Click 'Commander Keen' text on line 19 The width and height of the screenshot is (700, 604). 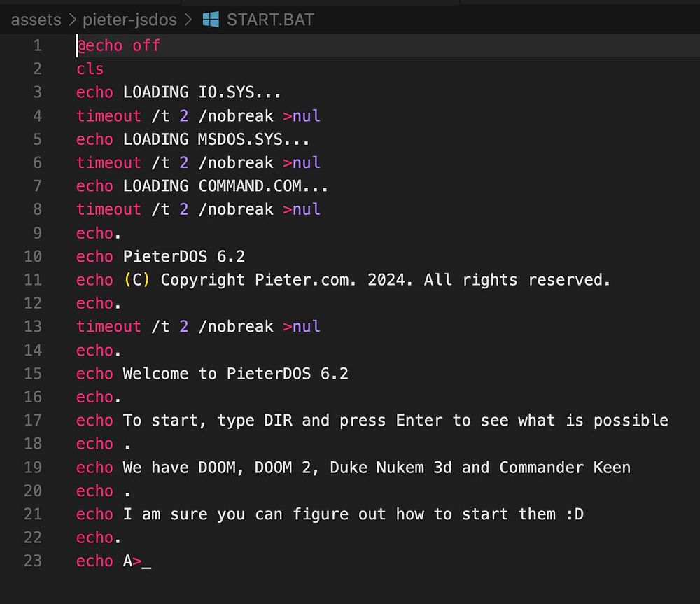(565, 468)
